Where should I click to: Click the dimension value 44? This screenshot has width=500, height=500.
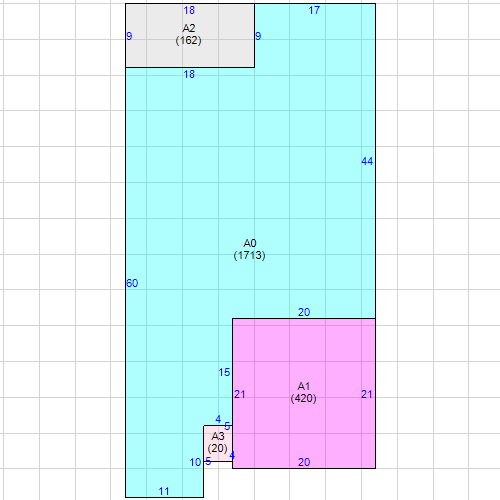pyautogui.click(x=367, y=161)
